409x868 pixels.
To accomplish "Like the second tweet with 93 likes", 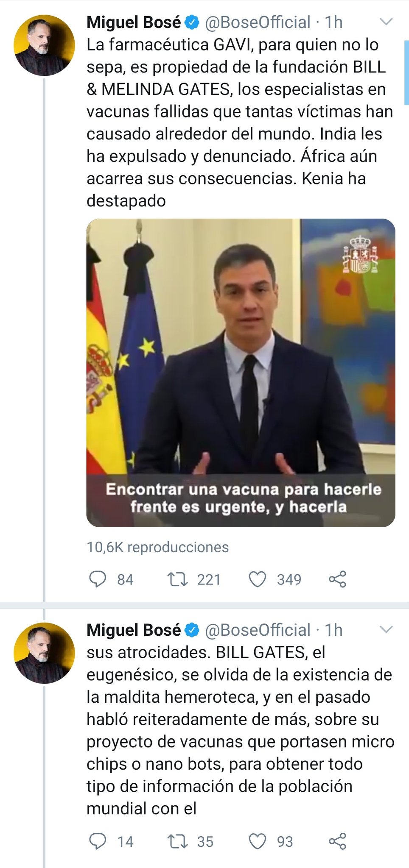I will [257, 841].
